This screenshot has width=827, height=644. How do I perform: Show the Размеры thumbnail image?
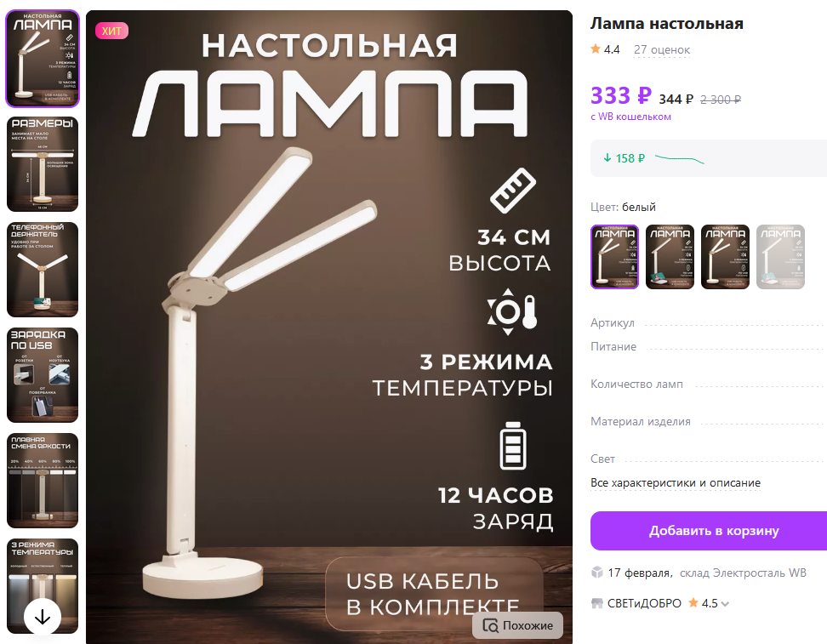pos(43,164)
